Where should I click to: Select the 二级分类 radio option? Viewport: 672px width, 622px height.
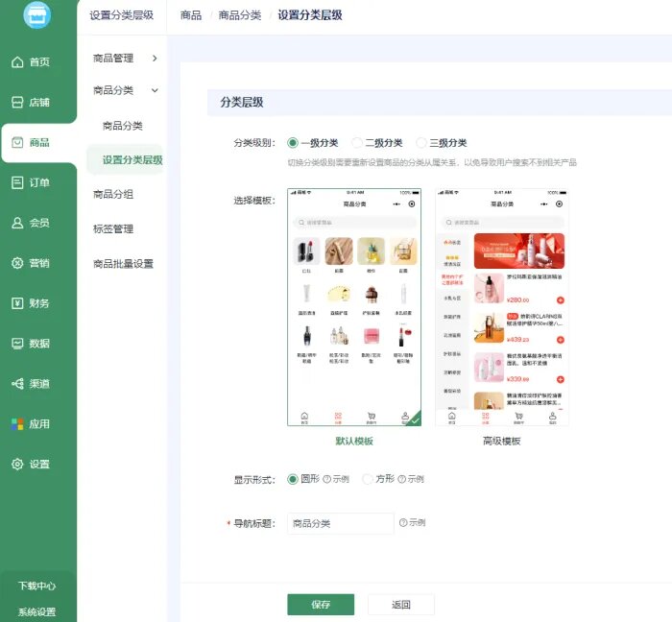click(357, 143)
